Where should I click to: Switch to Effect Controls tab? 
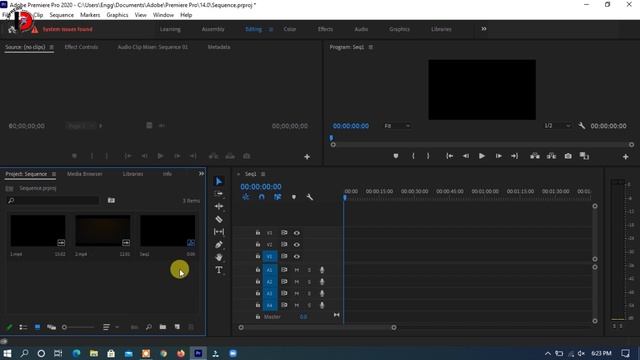click(81, 47)
